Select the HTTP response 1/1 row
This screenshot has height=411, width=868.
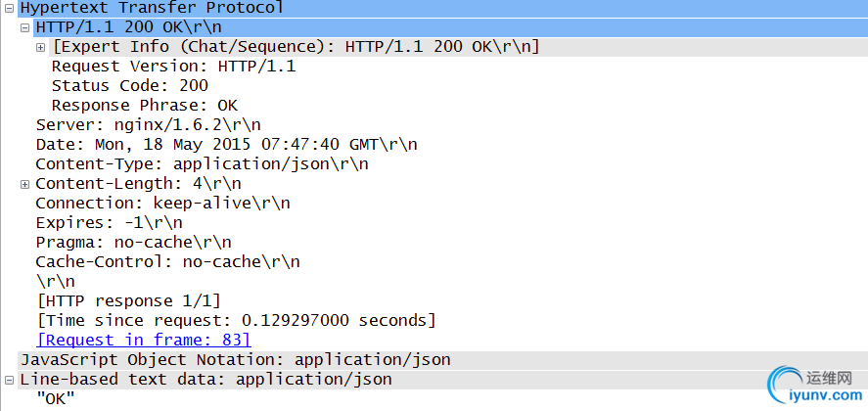point(128,301)
